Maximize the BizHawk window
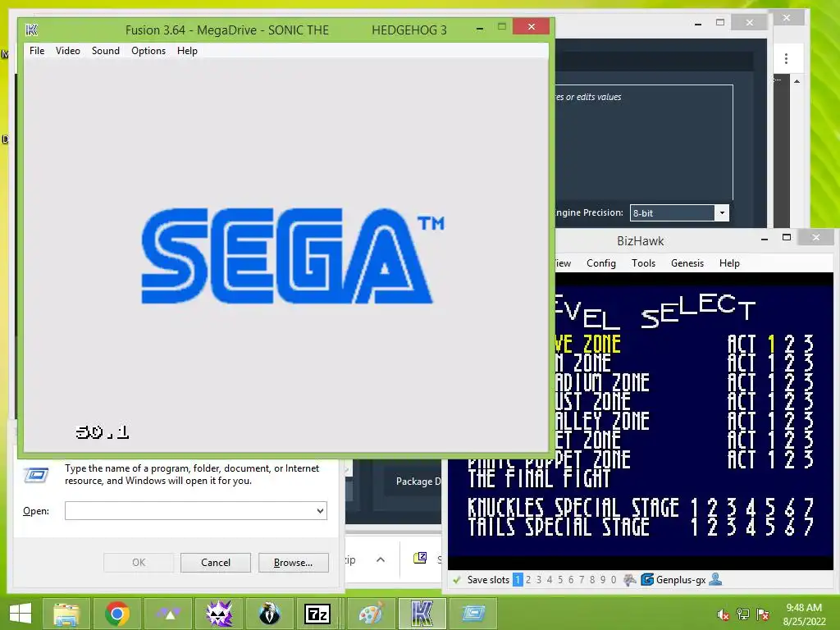Viewport: 840px width, 630px height. coord(787,237)
